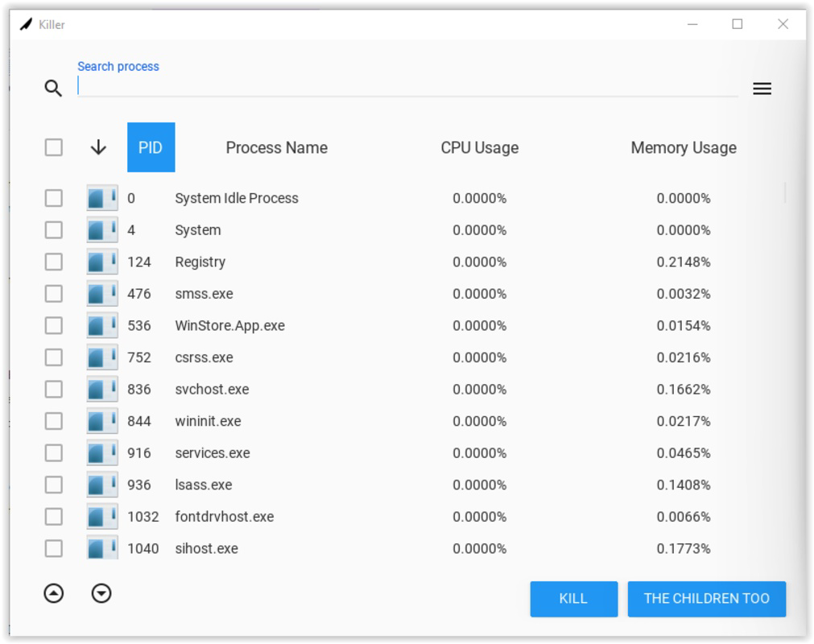Click the icon next to System (PID 4)
The height and width of the screenshot is (644, 814).
pos(101,230)
